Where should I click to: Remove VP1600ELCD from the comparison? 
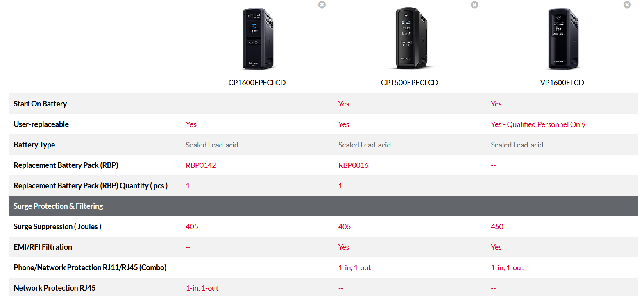click(627, 5)
